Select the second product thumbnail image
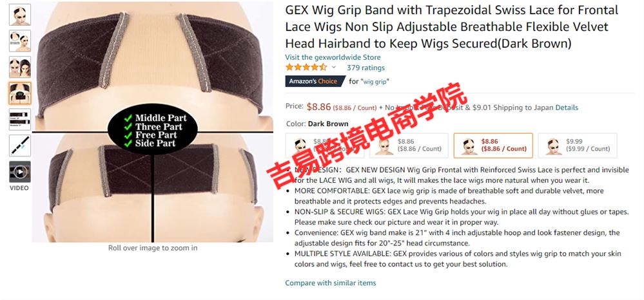The width and height of the screenshot is (644, 300). (x=20, y=41)
